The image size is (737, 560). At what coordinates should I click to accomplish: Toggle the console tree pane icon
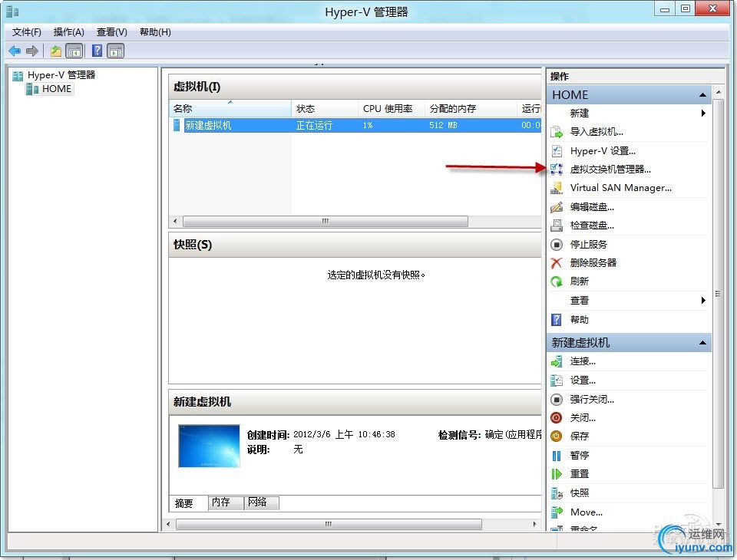tap(74, 51)
